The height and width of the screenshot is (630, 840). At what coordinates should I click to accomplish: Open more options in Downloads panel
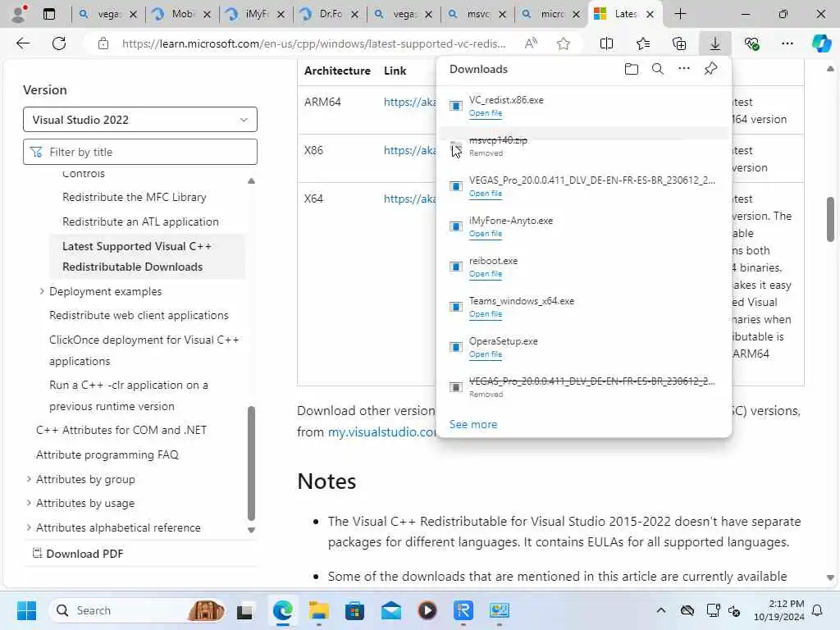(683, 69)
